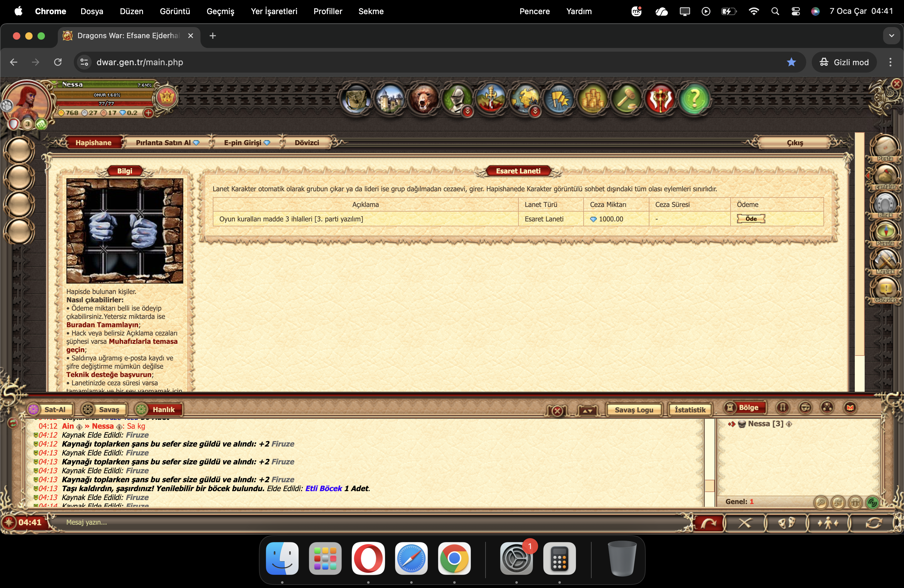Viewport: 904px width, 588px height.
Task: Click the green spiral icon in player list
Action: click(872, 503)
